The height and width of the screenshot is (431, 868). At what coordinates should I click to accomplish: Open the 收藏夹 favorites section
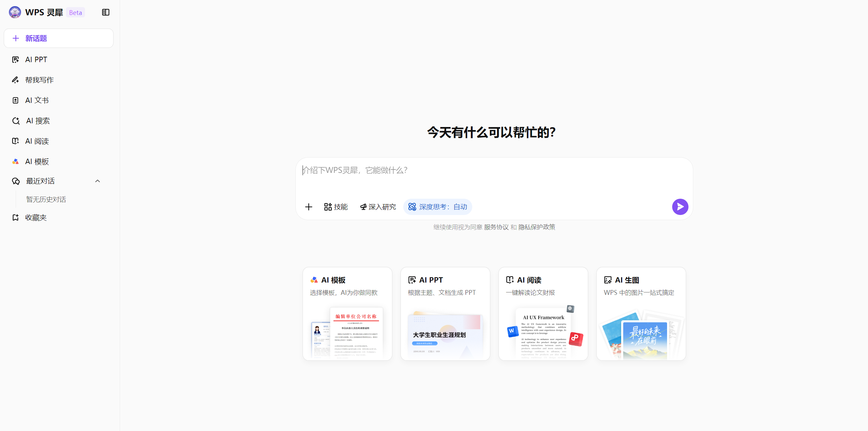point(36,217)
